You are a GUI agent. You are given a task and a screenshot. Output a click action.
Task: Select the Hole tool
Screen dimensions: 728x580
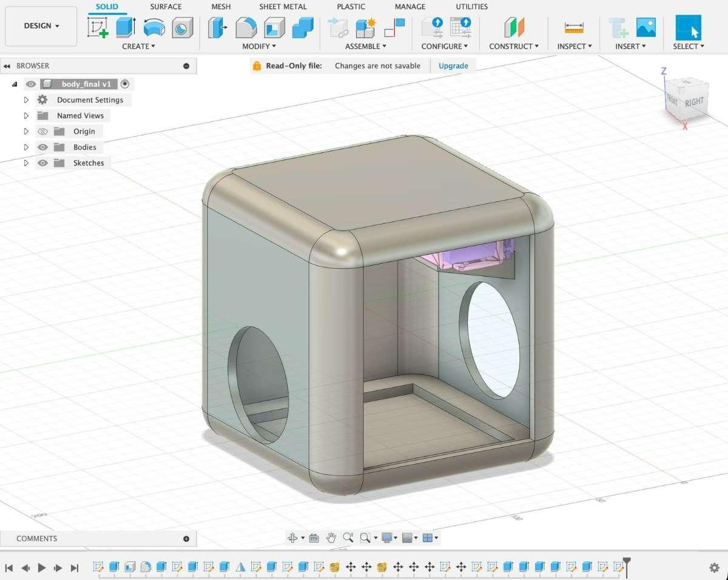coord(182,27)
